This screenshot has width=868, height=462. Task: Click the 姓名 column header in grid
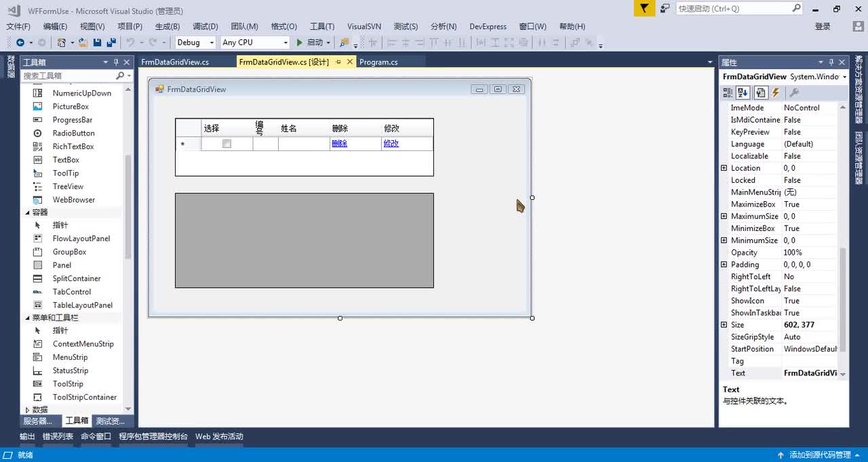click(304, 128)
